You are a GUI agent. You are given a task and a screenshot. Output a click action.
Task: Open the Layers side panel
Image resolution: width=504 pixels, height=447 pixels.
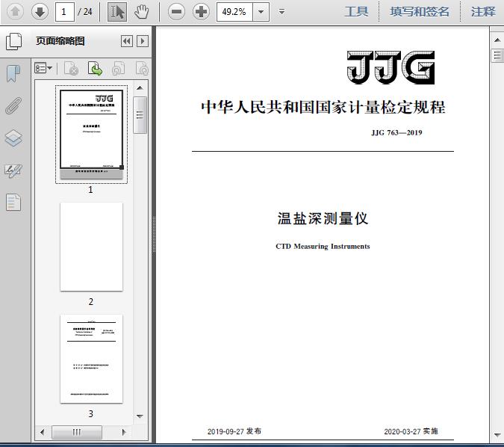(x=13, y=138)
